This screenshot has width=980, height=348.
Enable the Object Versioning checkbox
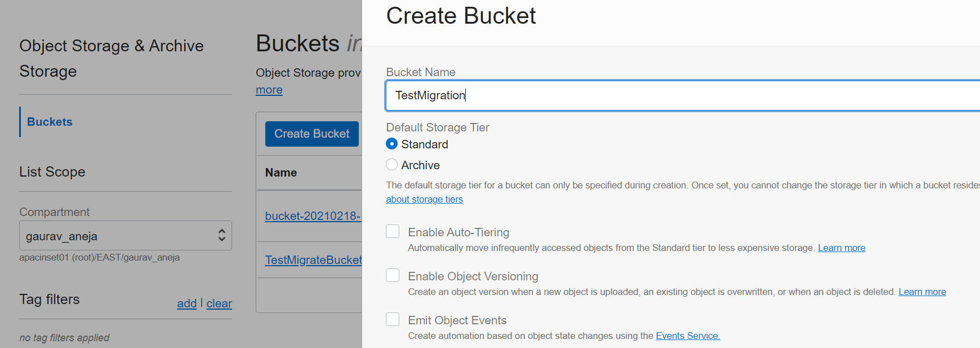tap(393, 275)
